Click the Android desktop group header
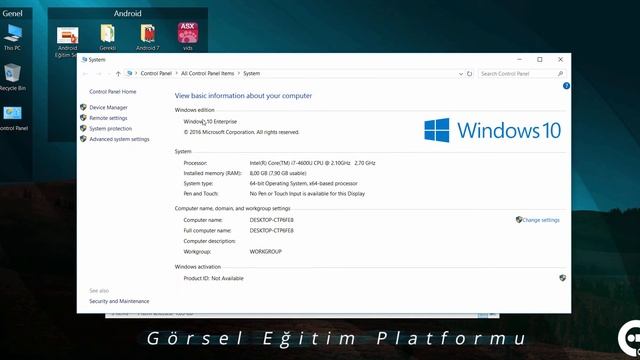Screen dimensions: 640x360 [127, 13]
